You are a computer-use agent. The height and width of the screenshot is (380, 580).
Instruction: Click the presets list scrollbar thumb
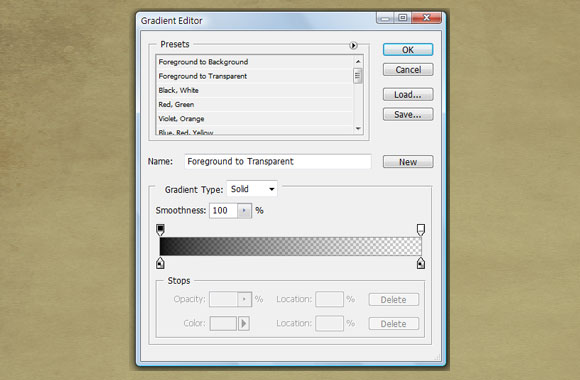tap(358, 76)
